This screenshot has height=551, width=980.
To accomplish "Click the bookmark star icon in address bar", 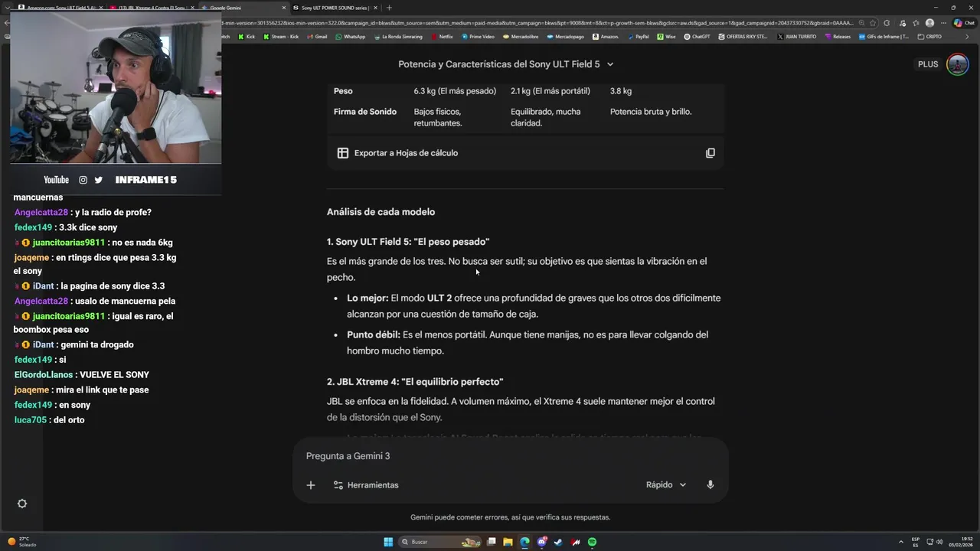I will [x=873, y=23].
